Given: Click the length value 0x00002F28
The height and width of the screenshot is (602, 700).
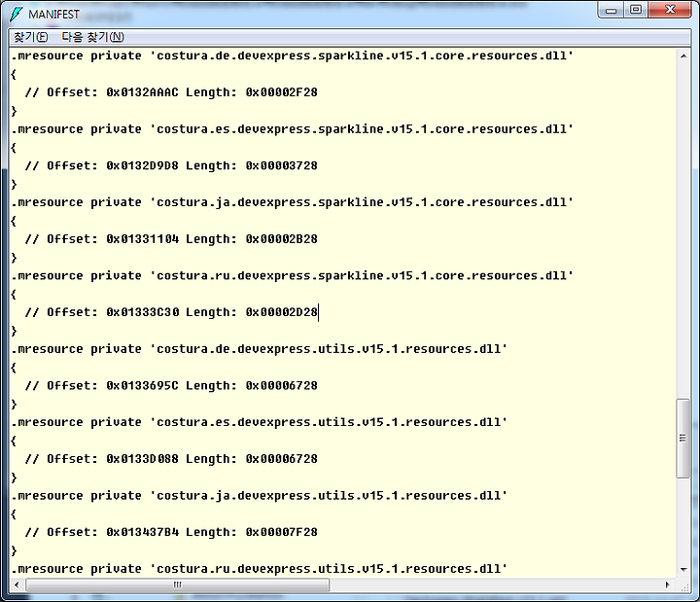Looking at the screenshot, I should tap(282, 92).
